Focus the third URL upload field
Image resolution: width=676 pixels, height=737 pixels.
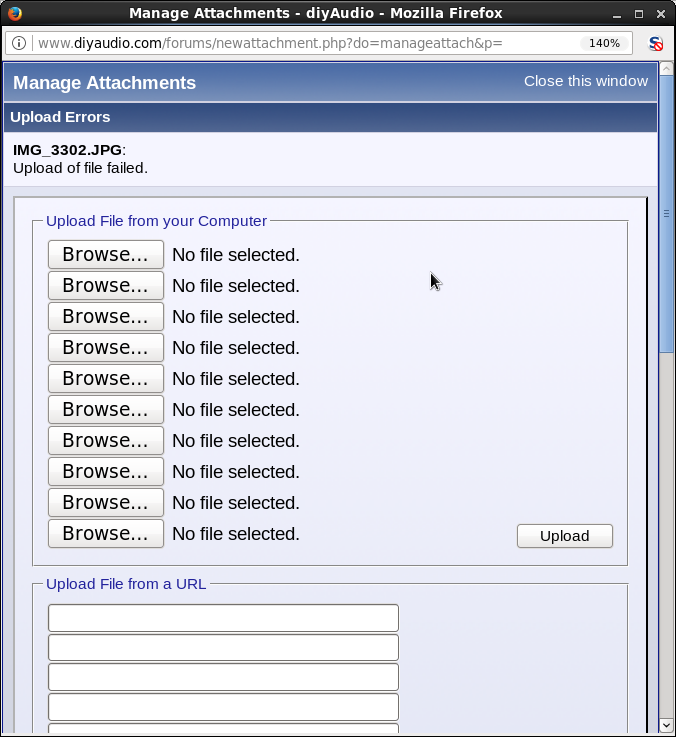tap(223, 677)
